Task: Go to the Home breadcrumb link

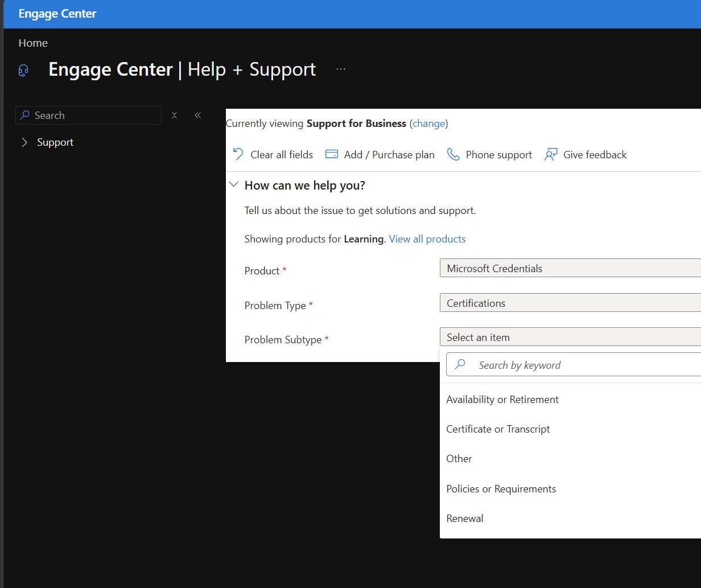Action: pos(33,43)
